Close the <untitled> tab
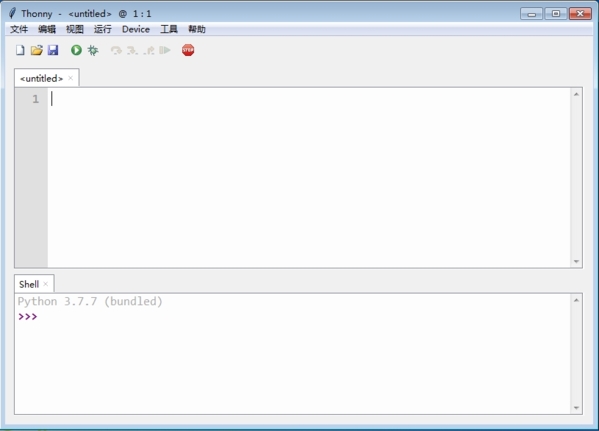 [x=70, y=78]
